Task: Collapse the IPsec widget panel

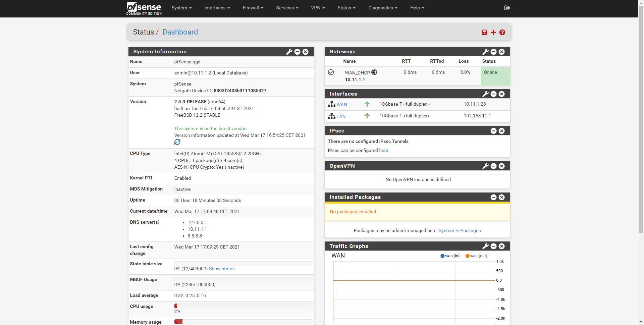Action: click(x=494, y=131)
